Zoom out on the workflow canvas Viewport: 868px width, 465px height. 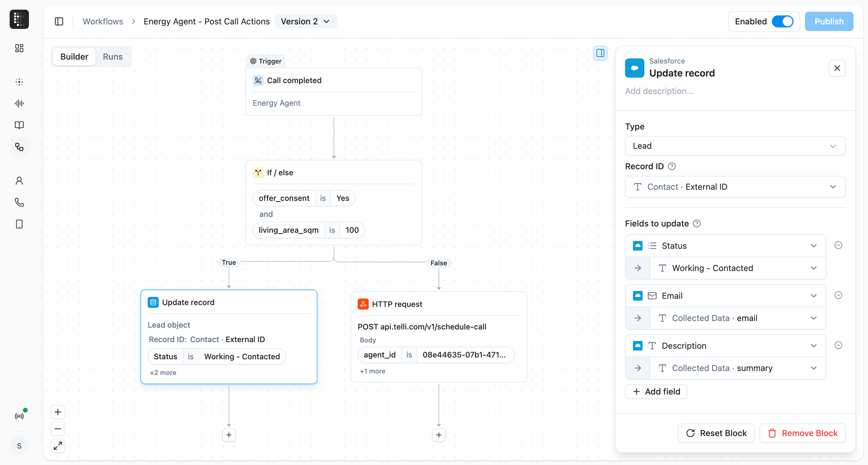click(58, 429)
